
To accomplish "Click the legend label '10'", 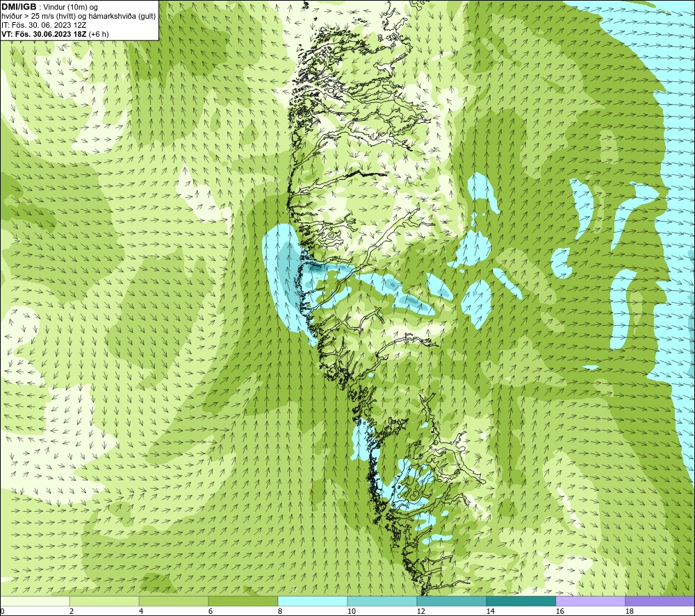I will point(352,612).
